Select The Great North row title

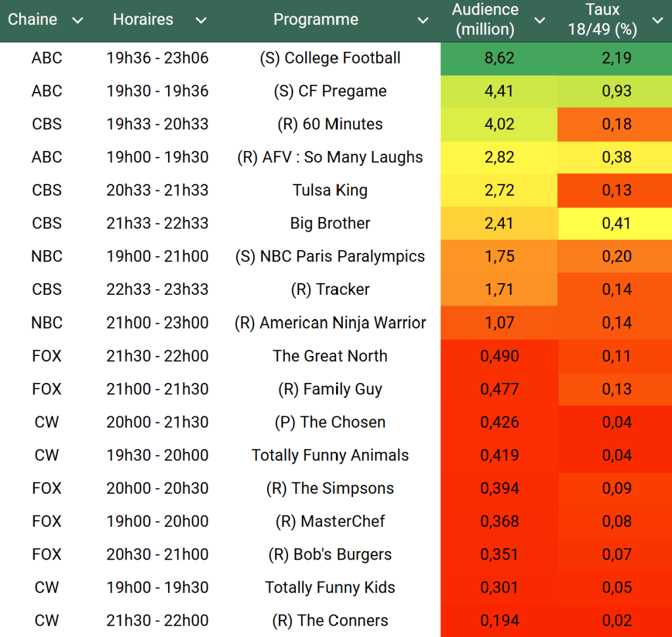point(330,356)
